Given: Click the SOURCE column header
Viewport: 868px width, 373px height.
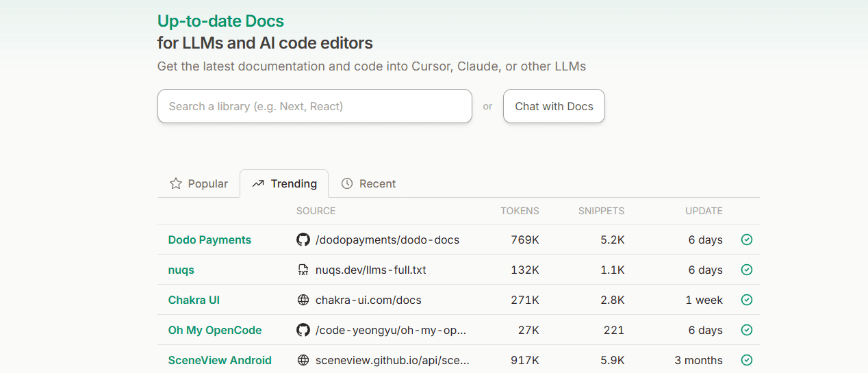Looking at the screenshot, I should click(x=316, y=211).
